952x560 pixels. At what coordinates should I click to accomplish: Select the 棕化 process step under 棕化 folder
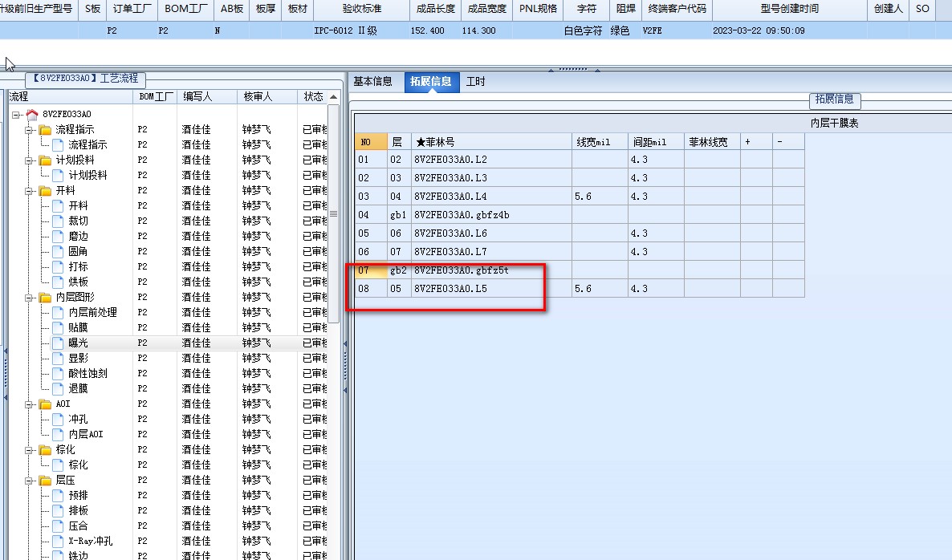78,465
